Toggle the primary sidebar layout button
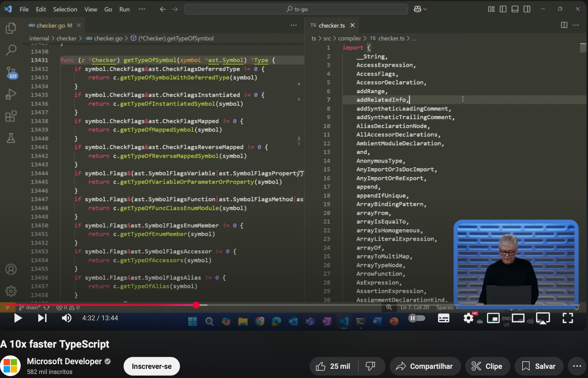This screenshot has height=378, width=588. point(503,9)
